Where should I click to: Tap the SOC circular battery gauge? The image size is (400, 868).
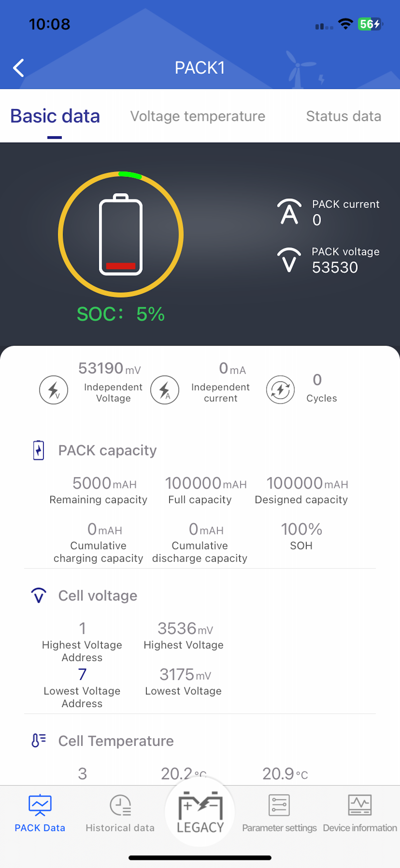[121, 234]
